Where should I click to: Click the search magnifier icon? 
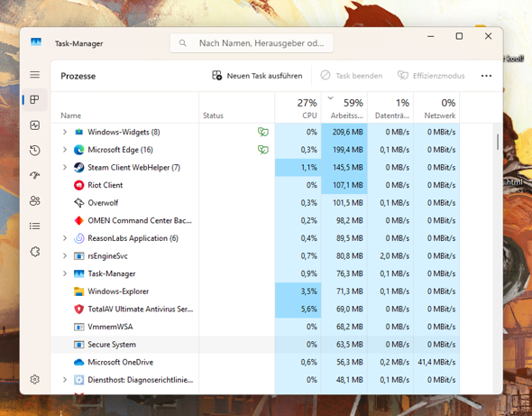click(x=182, y=43)
